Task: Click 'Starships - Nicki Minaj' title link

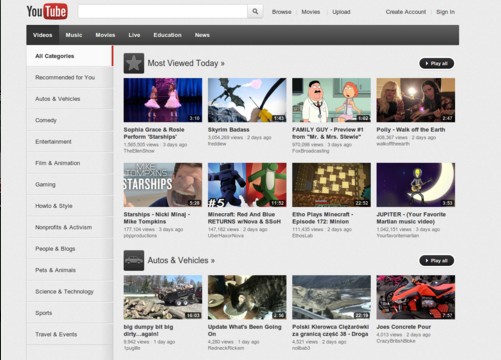Action: point(157,218)
